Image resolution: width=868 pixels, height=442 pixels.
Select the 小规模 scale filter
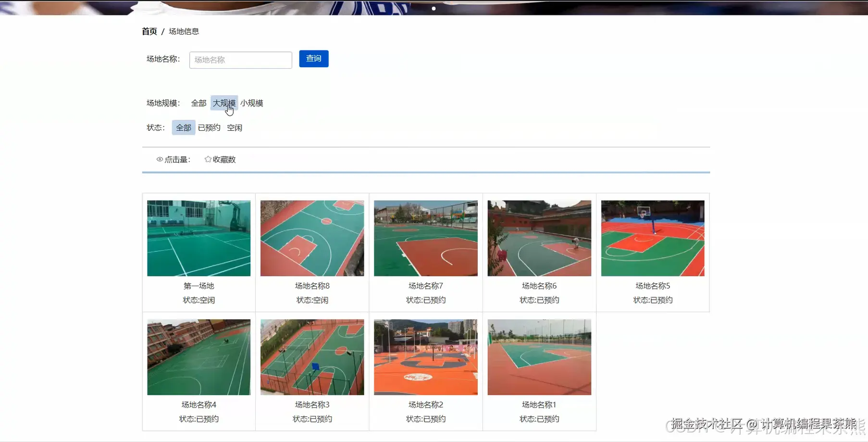[x=252, y=103]
